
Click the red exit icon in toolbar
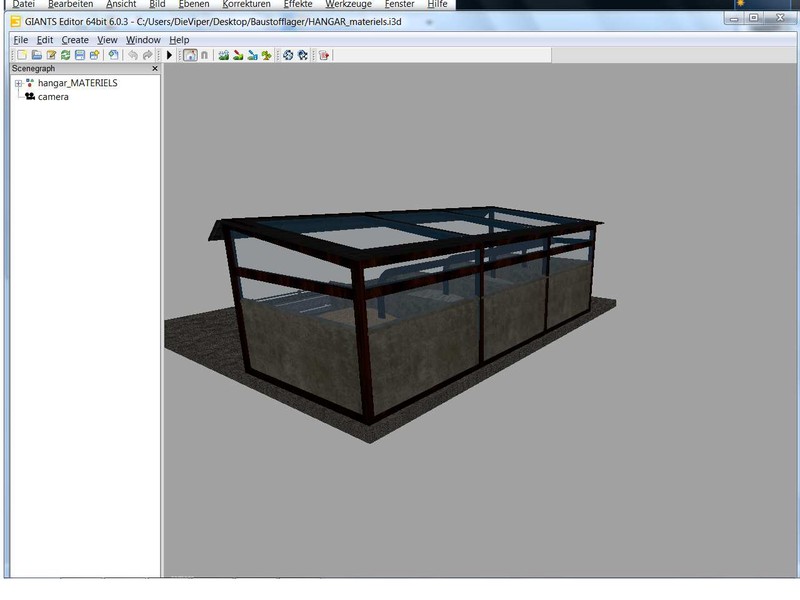point(324,55)
